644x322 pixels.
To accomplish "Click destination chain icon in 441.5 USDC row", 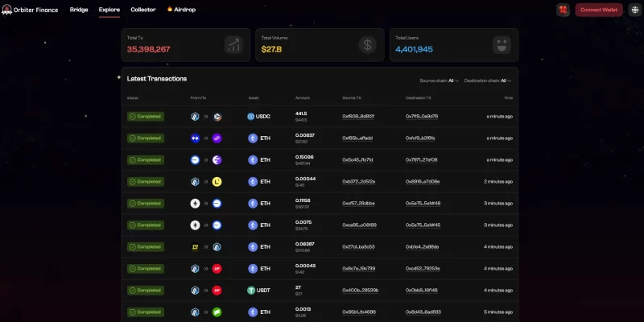I will [x=217, y=117].
